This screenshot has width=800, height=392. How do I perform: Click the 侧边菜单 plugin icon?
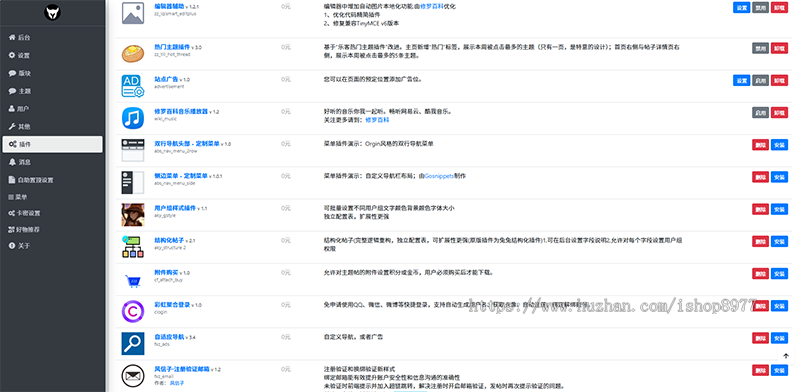[x=133, y=183]
